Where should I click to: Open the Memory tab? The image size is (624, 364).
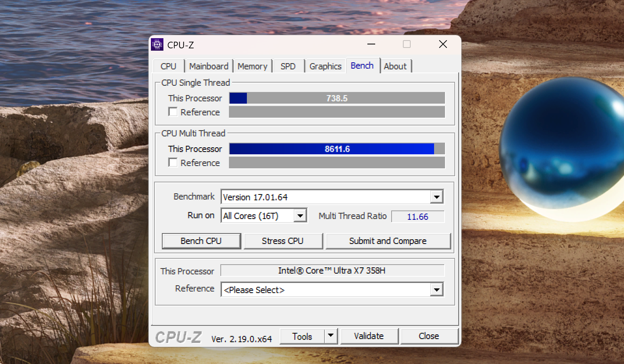(x=252, y=66)
